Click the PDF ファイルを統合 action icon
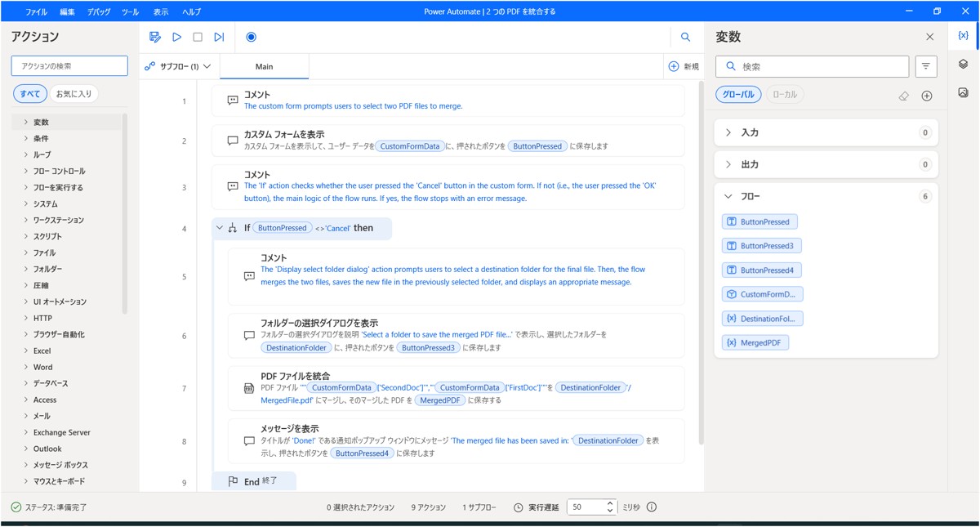Viewport: 980px width, 527px height. point(249,389)
